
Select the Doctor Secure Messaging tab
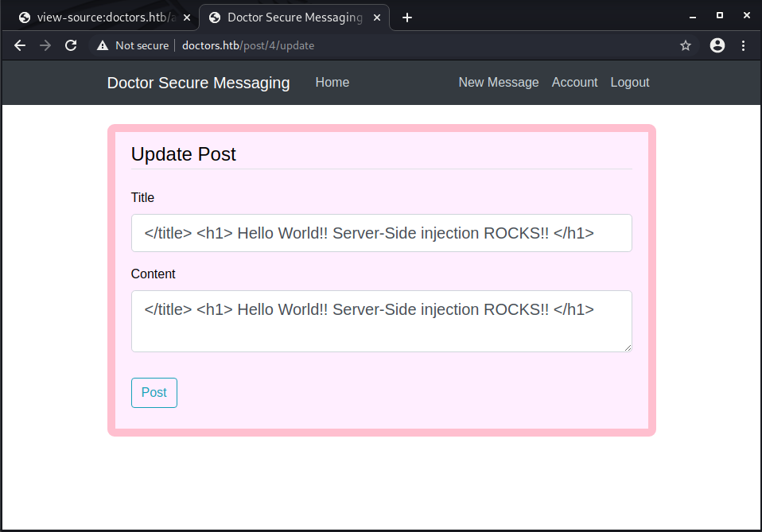point(290,17)
